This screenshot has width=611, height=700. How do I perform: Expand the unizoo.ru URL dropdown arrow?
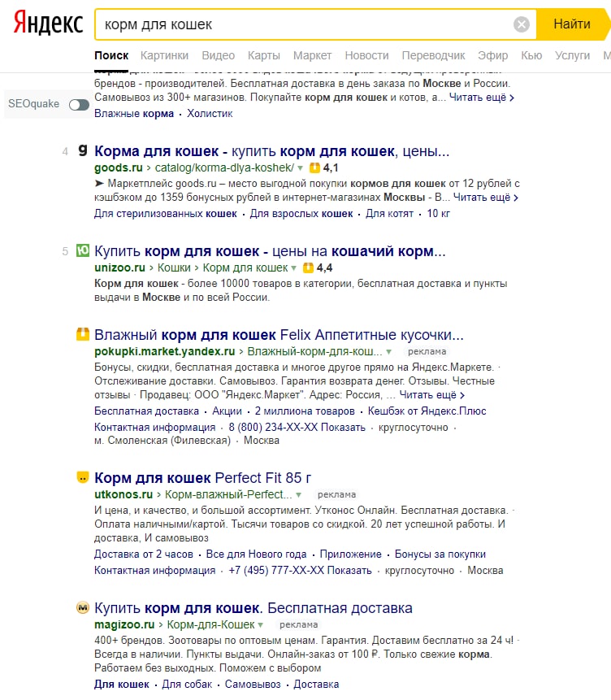coord(293,268)
